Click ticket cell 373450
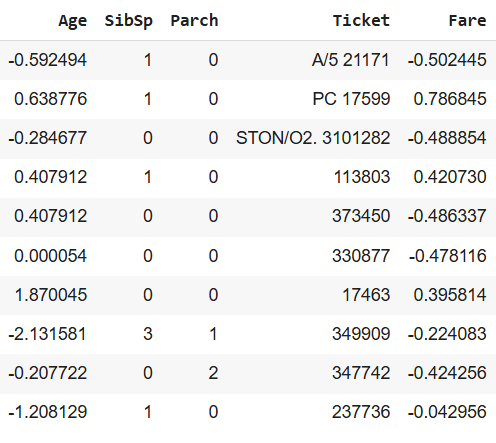The width and height of the screenshot is (496, 443). coord(361,216)
